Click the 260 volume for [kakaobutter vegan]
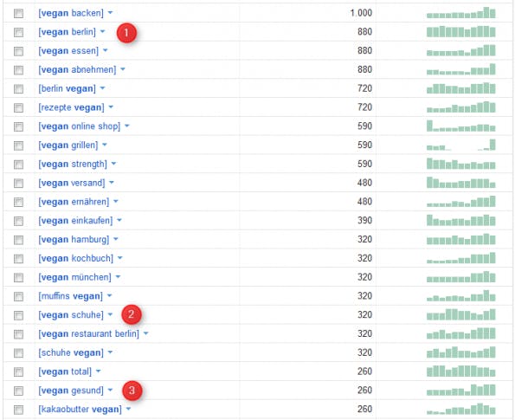 365,409
